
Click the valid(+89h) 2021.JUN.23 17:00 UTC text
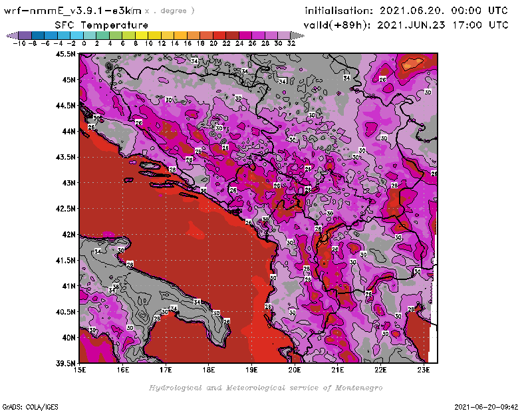406,25
